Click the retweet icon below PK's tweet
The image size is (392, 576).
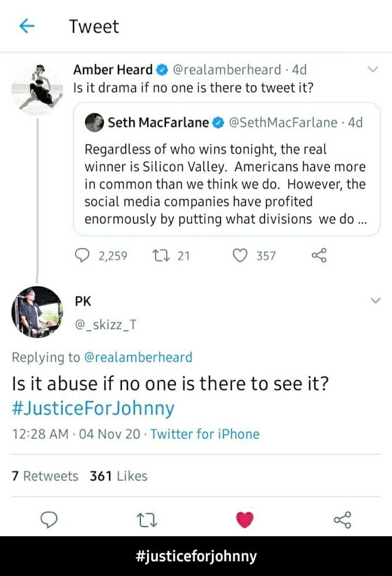[146, 519]
